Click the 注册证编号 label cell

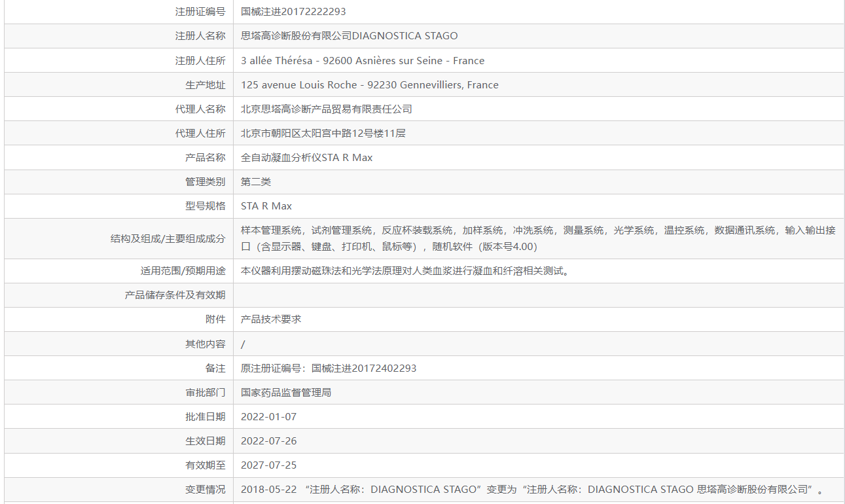click(x=200, y=11)
